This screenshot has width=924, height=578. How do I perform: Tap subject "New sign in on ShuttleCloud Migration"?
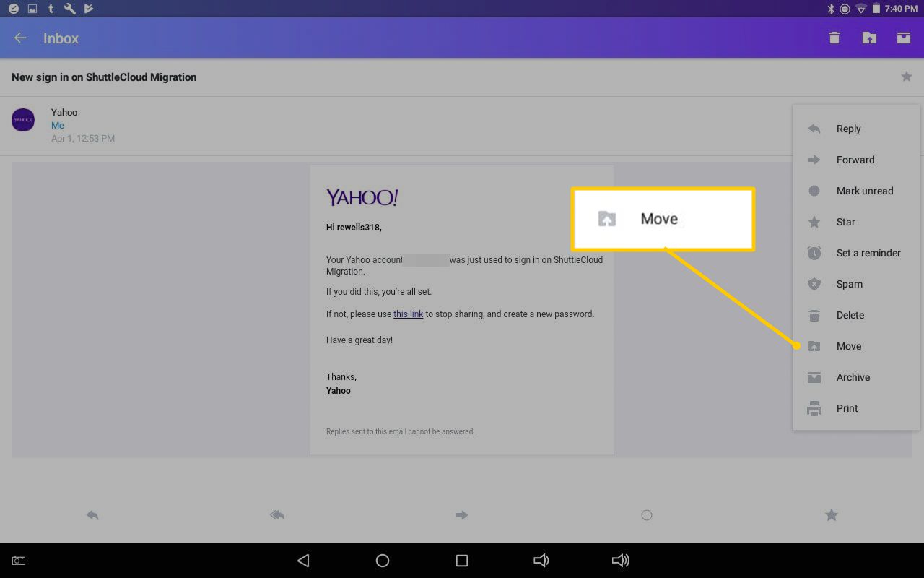(104, 77)
